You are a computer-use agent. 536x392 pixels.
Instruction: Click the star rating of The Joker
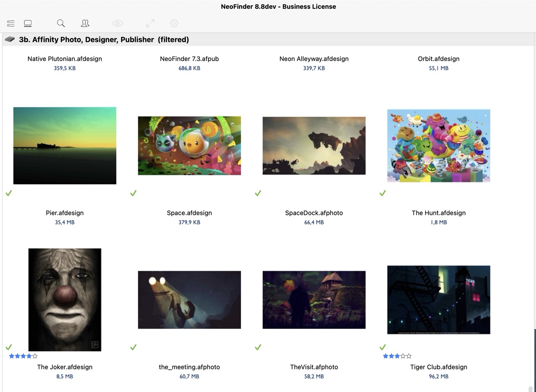click(23, 356)
